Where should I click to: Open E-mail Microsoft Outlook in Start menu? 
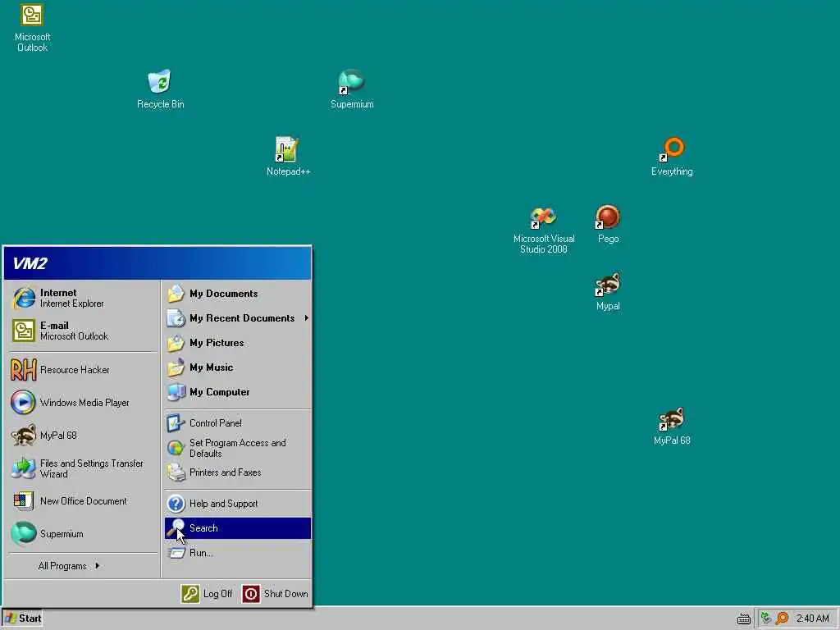pyautogui.click(x=83, y=331)
